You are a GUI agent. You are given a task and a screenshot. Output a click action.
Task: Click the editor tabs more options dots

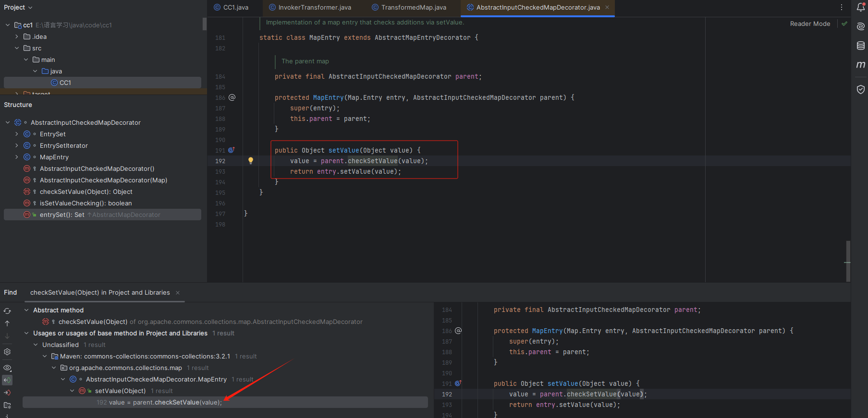841,7
